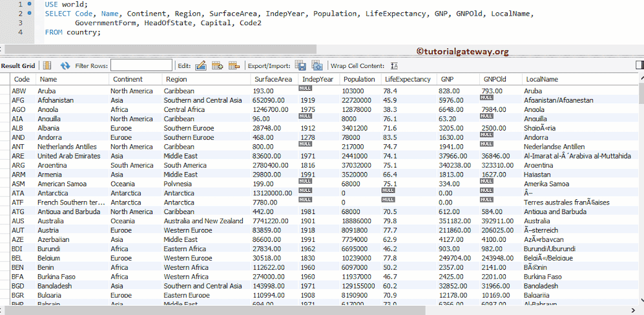The image size is (644, 315).
Task: Select the 'Haiastan' LocalName cell
Action: point(579,175)
